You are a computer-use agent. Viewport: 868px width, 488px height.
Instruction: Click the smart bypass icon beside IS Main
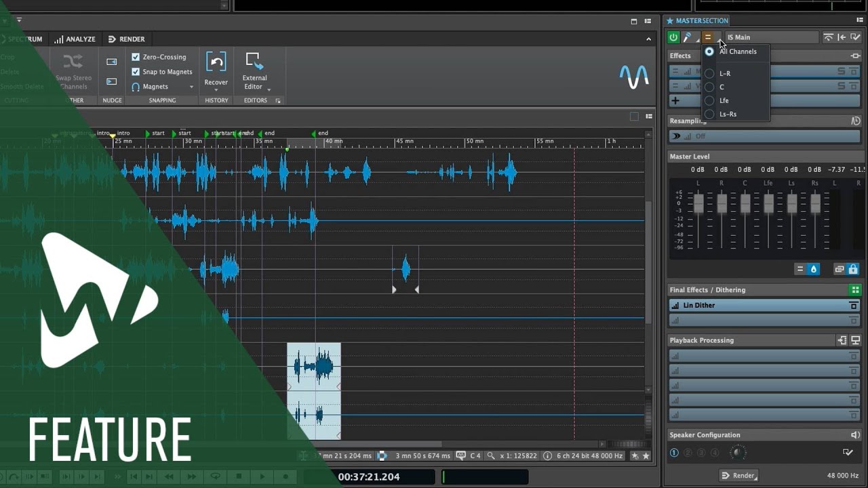[829, 37]
